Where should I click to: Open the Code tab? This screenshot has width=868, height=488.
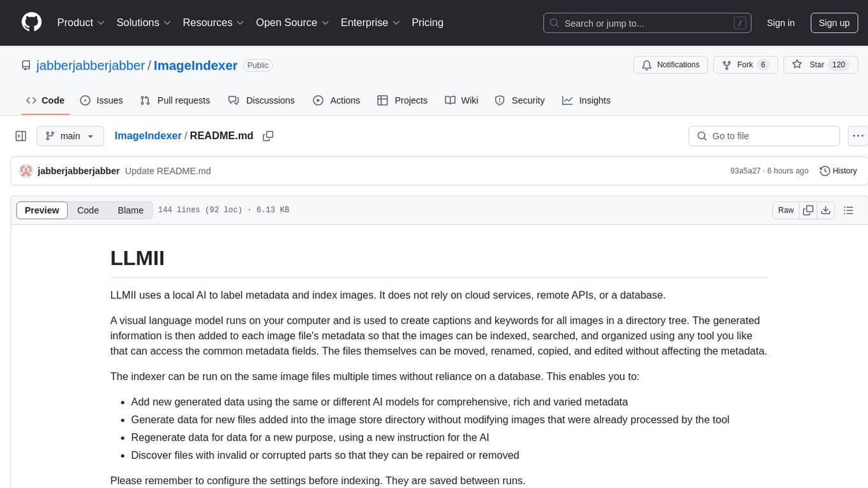pyautogui.click(x=45, y=100)
